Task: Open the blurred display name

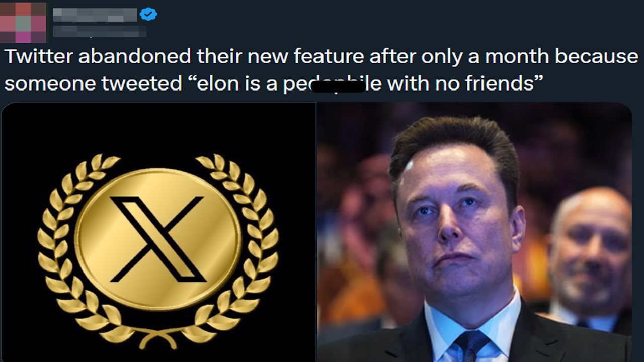Action: pos(95,15)
